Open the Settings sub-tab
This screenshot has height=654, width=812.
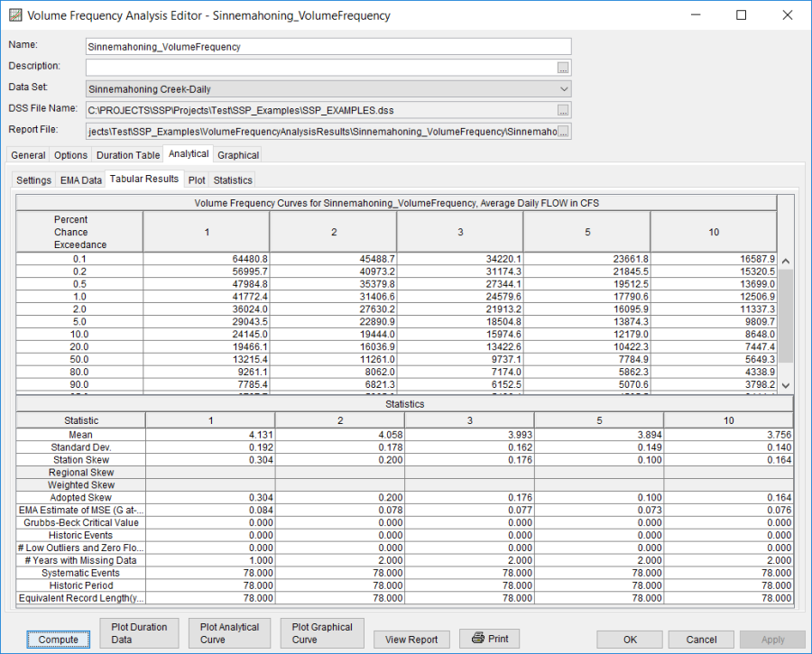(33, 180)
